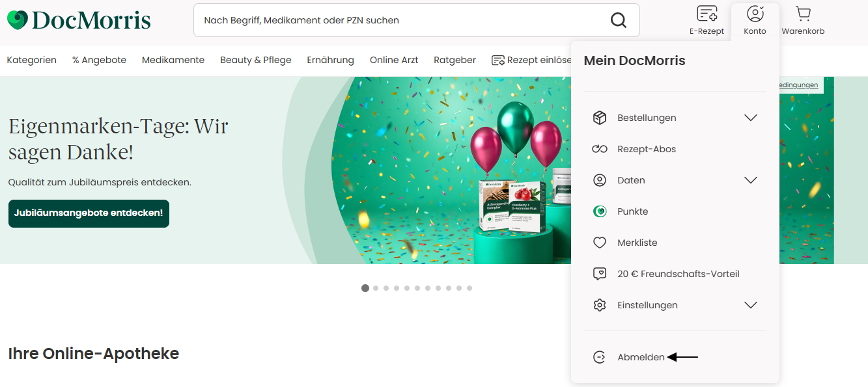Go to Merkliste in the account menu
The width and height of the screenshot is (868, 387).
coord(637,243)
